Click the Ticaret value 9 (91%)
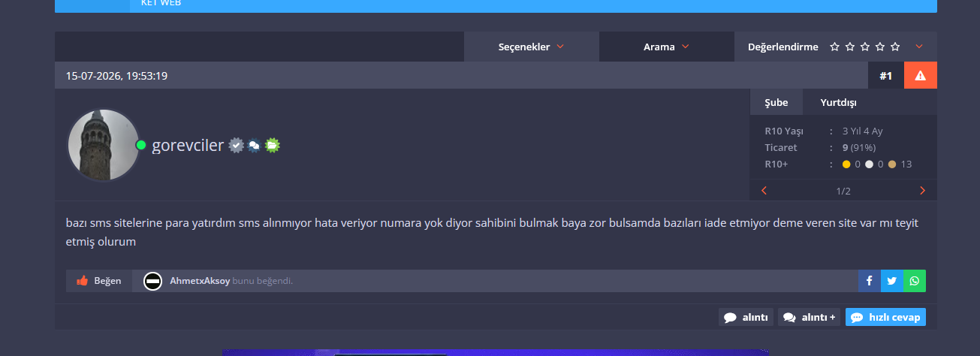 coord(859,147)
